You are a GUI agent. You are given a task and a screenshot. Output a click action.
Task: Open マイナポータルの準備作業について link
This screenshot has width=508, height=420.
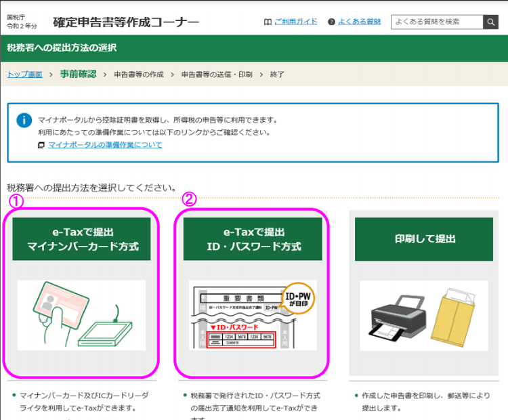pos(105,145)
